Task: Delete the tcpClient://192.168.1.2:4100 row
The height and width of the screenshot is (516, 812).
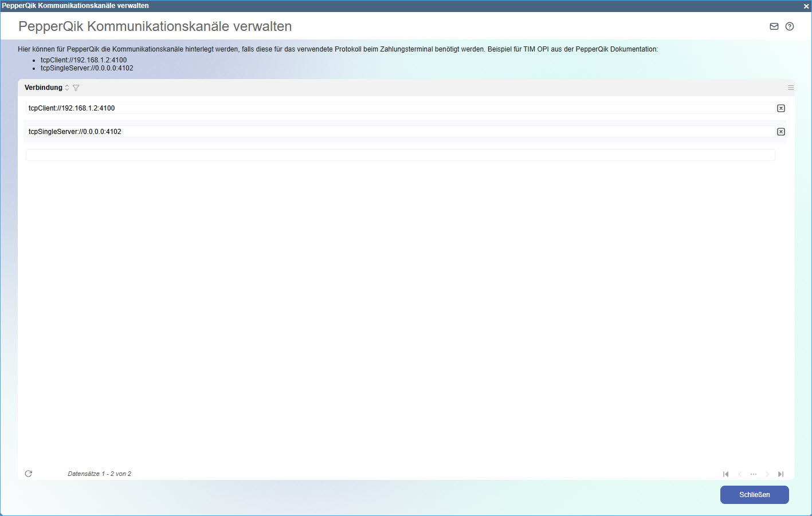Action: tap(781, 108)
